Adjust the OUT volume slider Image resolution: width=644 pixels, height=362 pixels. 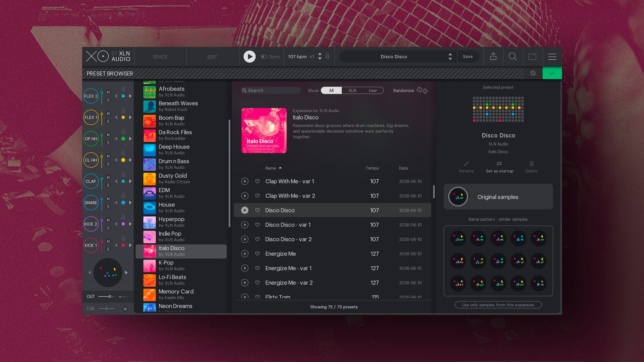pyautogui.click(x=107, y=297)
